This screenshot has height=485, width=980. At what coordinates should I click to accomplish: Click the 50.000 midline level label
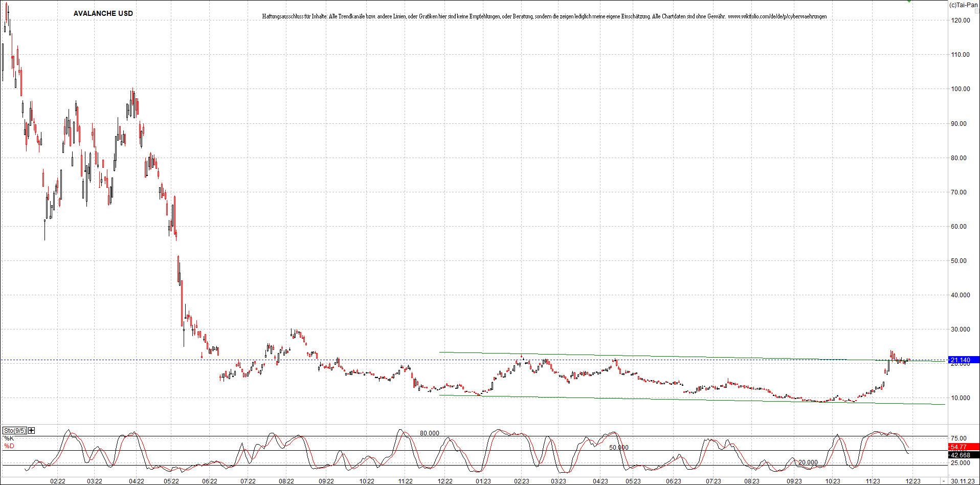tap(618, 448)
